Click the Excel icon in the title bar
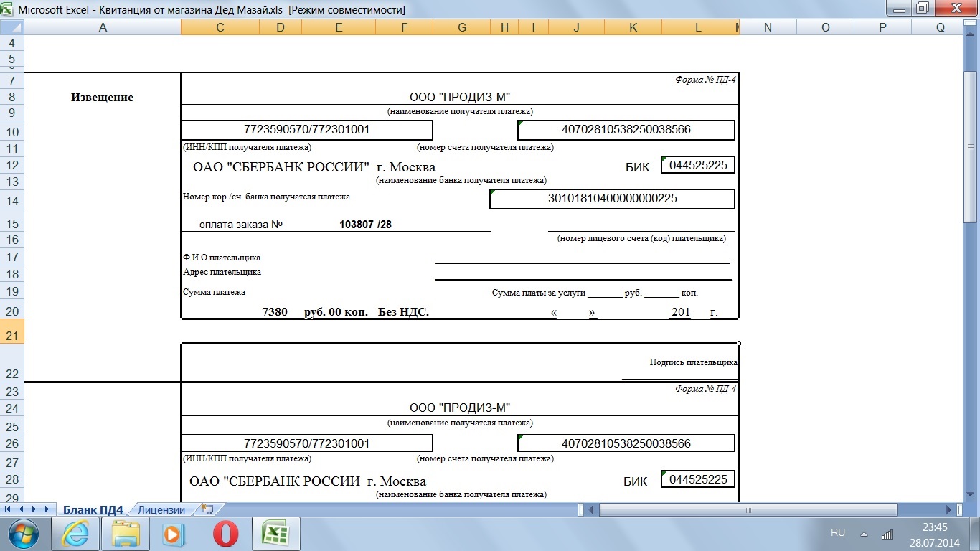The image size is (980, 551). (6, 10)
